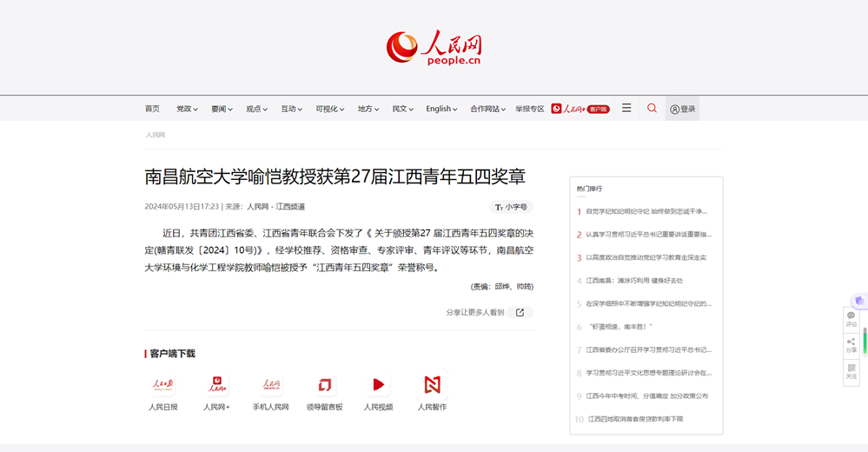Expand the English dropdown menu
The height and width of the screenshot is (452, 868).
[x=441, y=110]
